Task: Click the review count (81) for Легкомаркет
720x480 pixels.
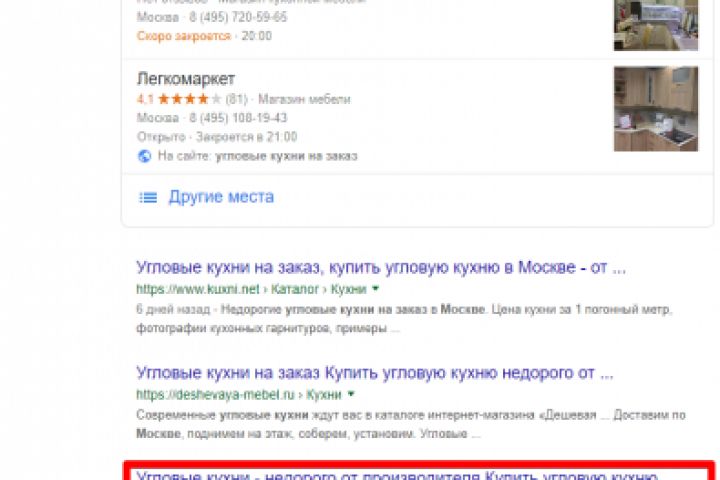Action: tap(236, 99)
